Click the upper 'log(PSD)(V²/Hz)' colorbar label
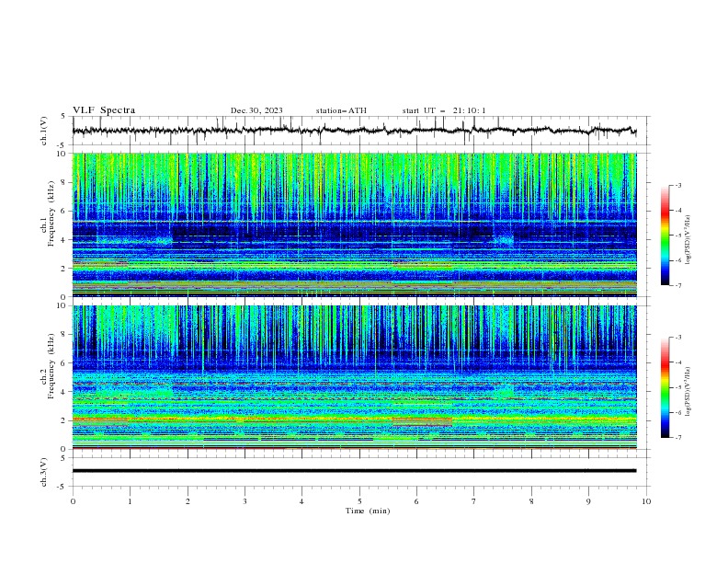The image size is (728, 563). tap(688, 240)
